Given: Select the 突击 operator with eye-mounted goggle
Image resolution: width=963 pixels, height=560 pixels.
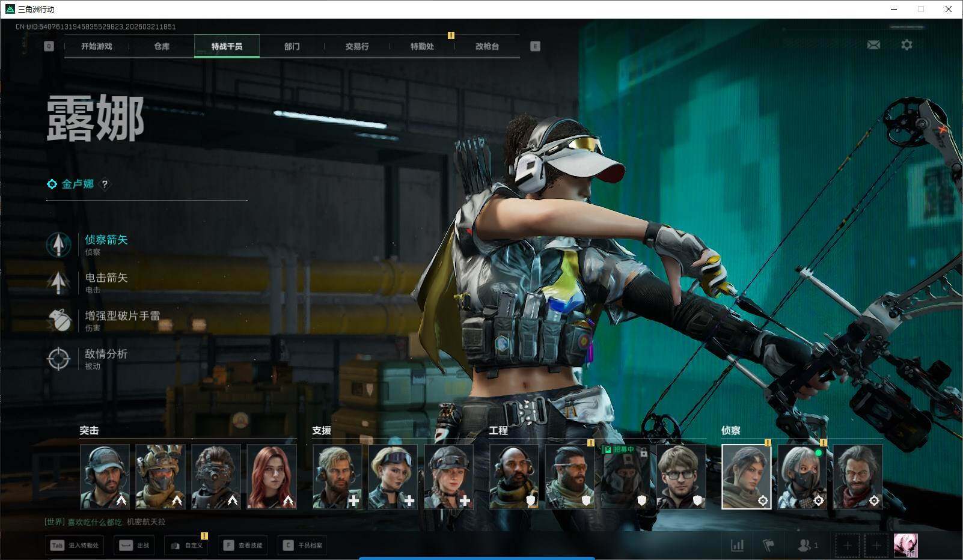Looking at the screenshot, I should 216,476.
